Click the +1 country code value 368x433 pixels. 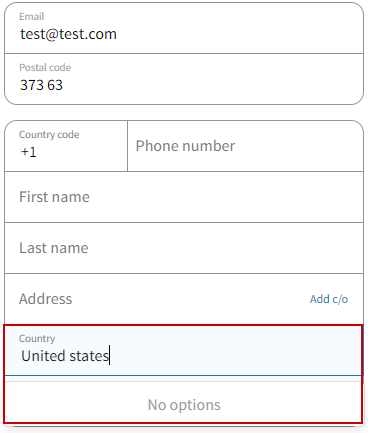coord(29,152)
